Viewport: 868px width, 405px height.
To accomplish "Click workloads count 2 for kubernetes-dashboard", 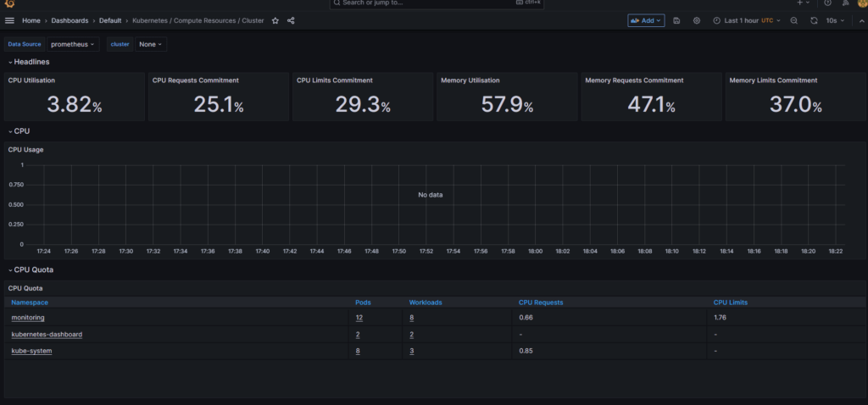I will click(411, 335).
